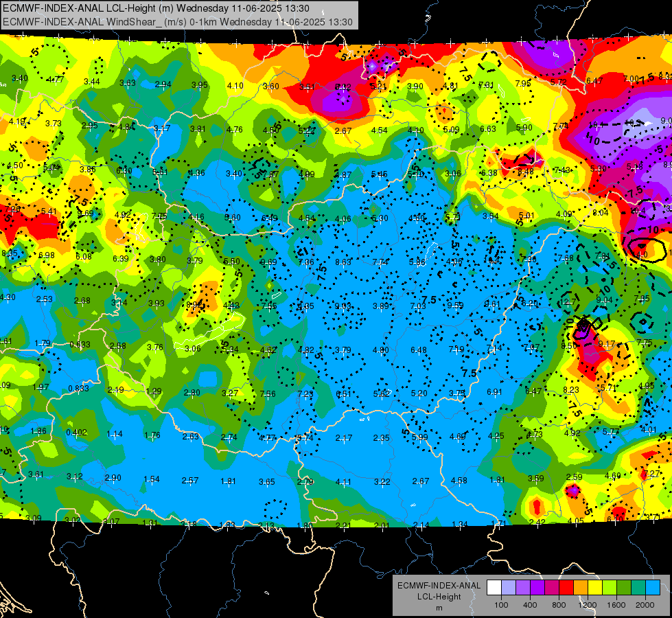This screenshot has width=672, height=618.
Task: Click the legend tick label 1200
Action: 588,605
